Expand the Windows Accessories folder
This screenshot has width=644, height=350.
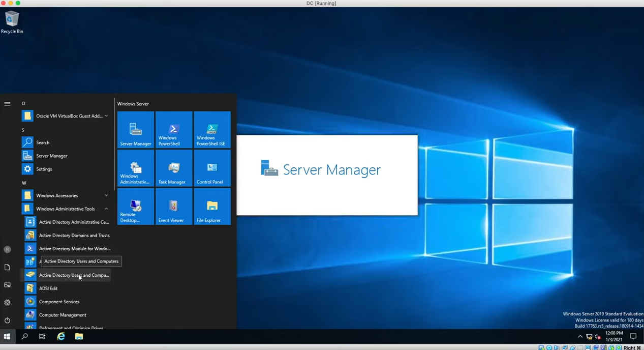point(67,195)
